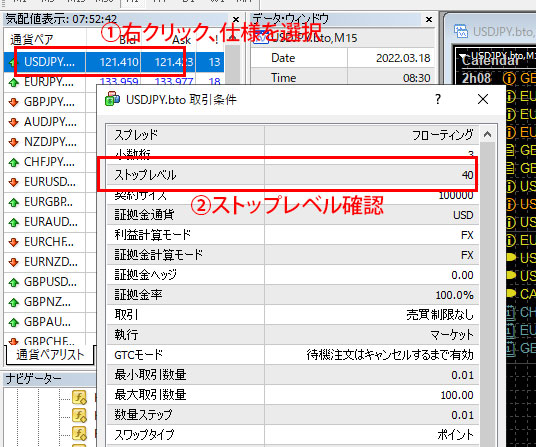
Task: Close the USDJPY.bto 取引条件 dialog
Action: (483, 99)
